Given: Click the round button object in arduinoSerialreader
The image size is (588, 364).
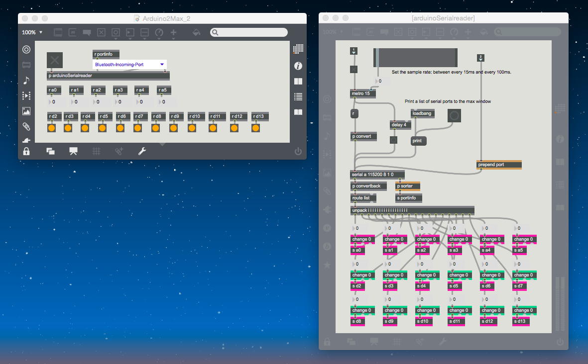Looking at the screenshot, I should click(454, 116).
